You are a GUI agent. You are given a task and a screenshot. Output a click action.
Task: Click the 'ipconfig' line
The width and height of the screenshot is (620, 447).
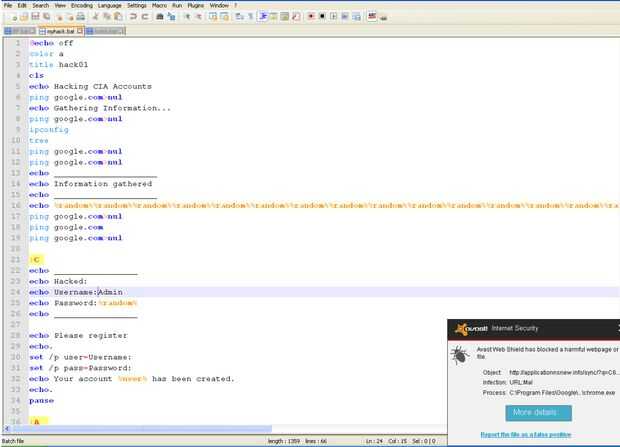[49, 130]
